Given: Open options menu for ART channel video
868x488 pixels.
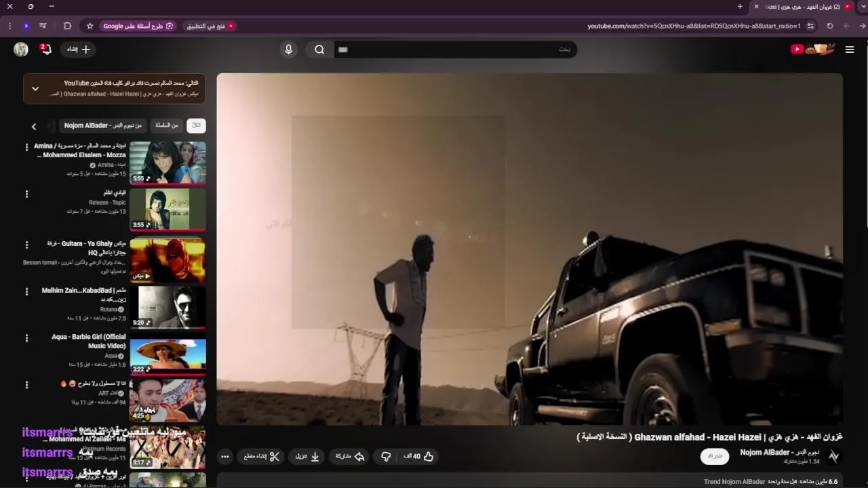Looking at the screenshot, I should [26, 384].
